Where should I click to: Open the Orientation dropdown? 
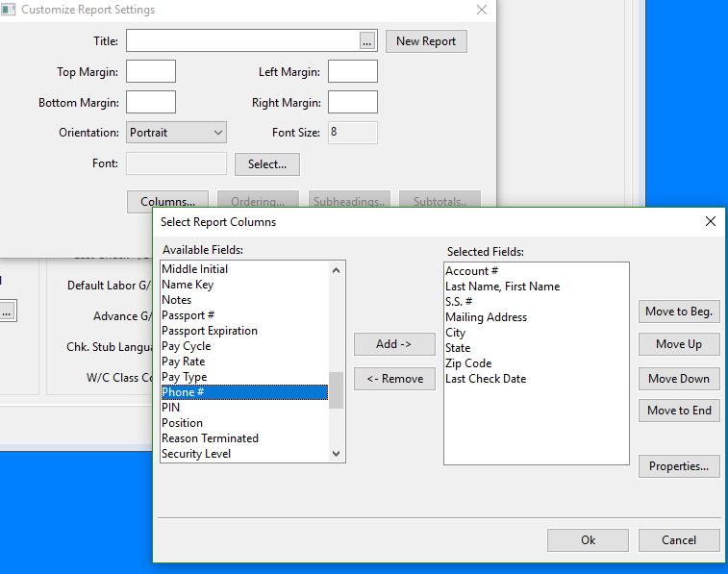pyautogui.click(x=176, y=133)
